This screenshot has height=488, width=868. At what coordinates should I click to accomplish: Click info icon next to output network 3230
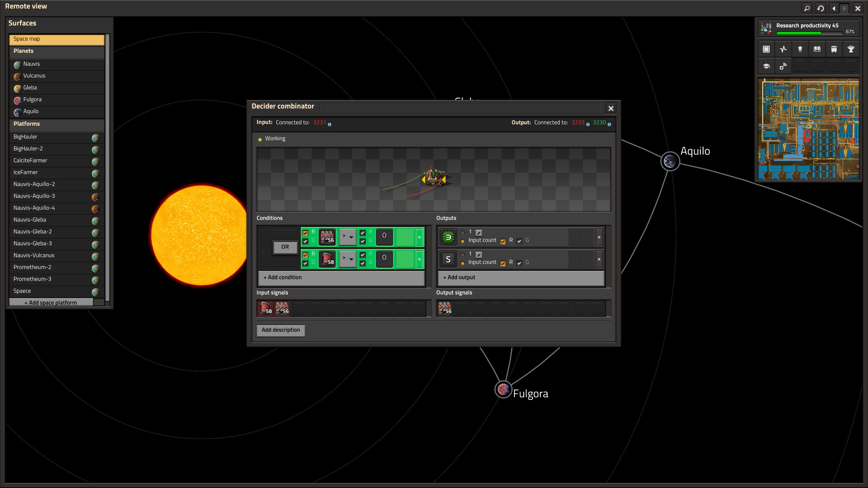(x=609, y=124)
